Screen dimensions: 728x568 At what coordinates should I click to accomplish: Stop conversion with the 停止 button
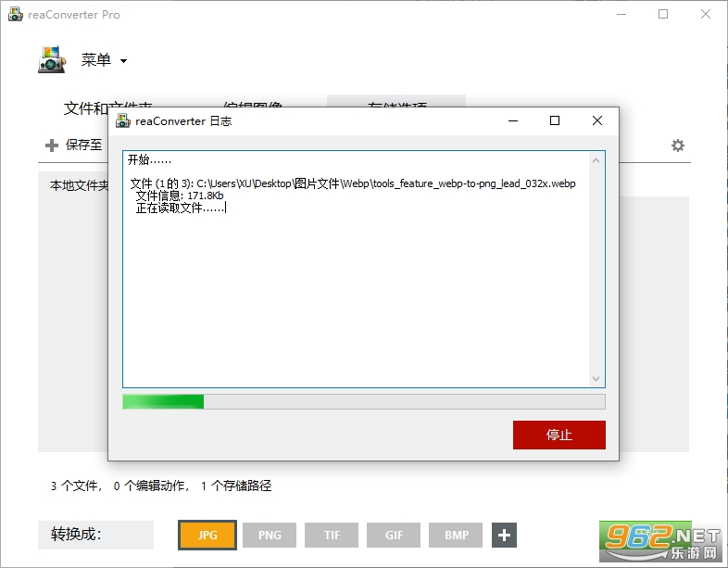[559, 435]
